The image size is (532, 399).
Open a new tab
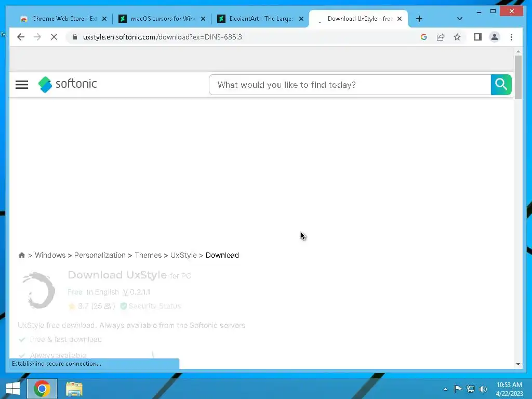(419, 19)
